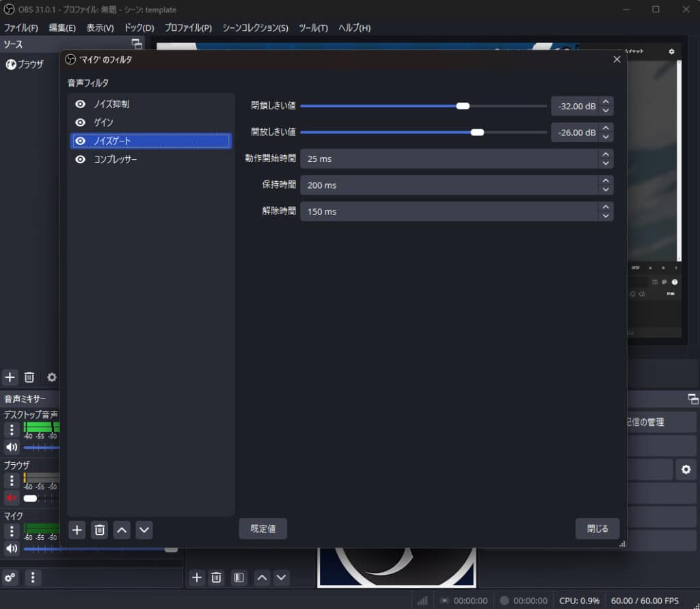This screenshot has width=700, height=609.
Task: Open audio mixer advanced settings gear
Action: pos(10,578)
